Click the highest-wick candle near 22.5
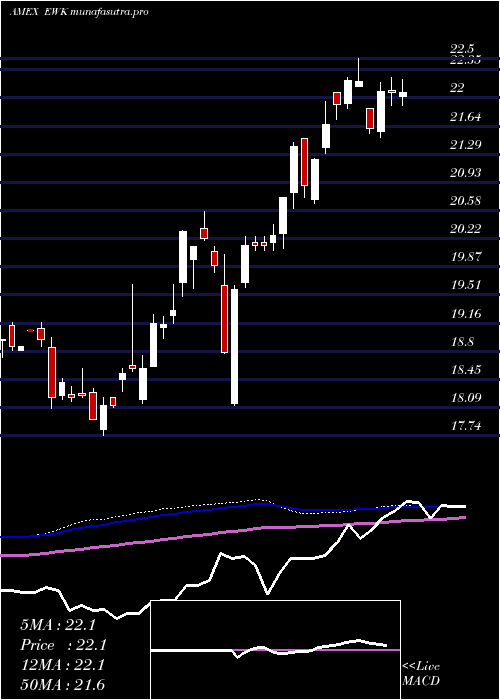The height and width of the screenshot is (700, 500). pos(358,72)
